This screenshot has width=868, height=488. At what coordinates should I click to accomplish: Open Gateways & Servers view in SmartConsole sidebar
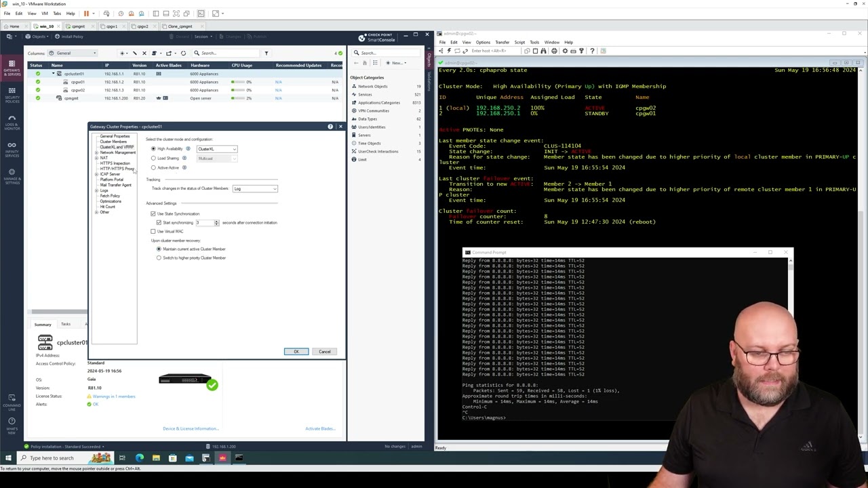coord(12,68)
